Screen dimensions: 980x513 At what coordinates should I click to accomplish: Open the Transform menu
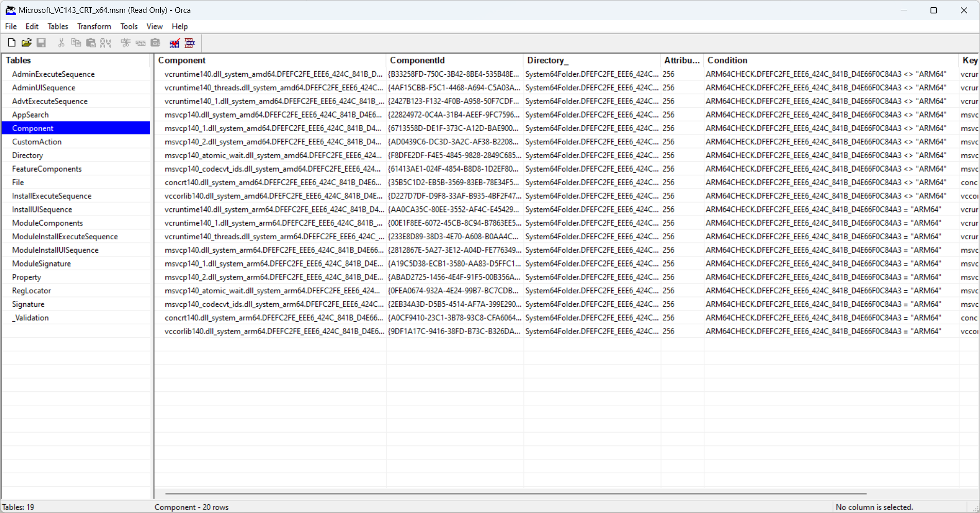point(94,26)
